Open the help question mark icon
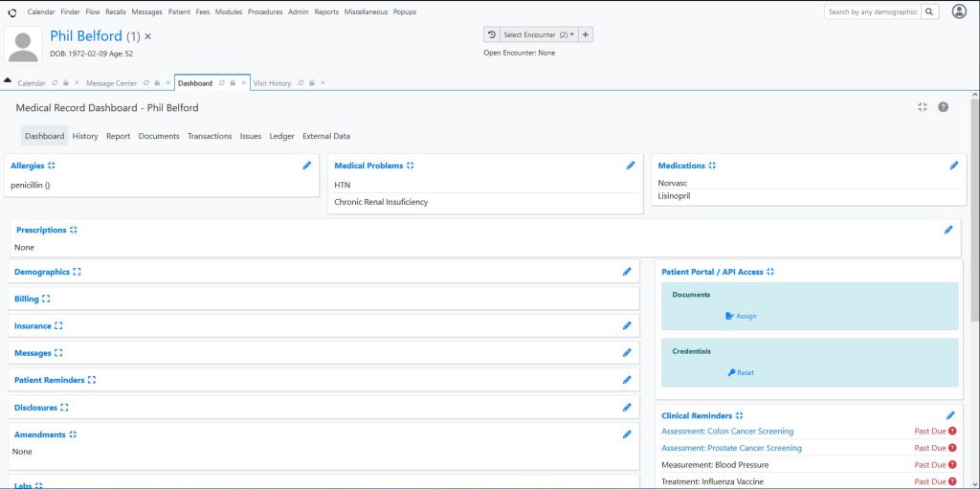The image size is (980, 489). tap(943, 107)
